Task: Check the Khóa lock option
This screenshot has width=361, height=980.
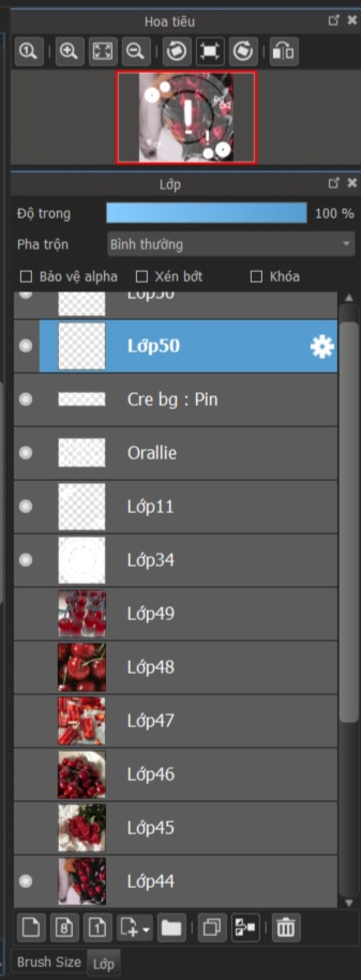Action: pyautogui.click(x=256, y=277)
